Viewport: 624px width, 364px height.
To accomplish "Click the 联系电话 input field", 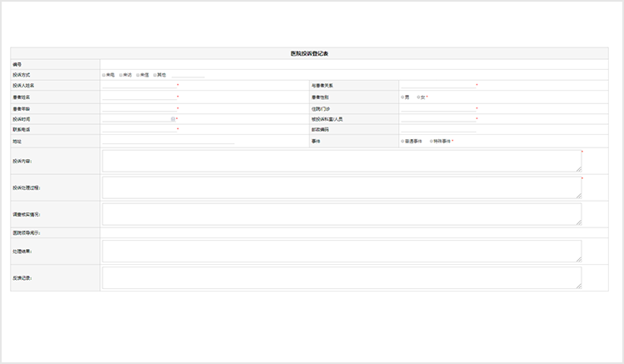I will 139,130.
